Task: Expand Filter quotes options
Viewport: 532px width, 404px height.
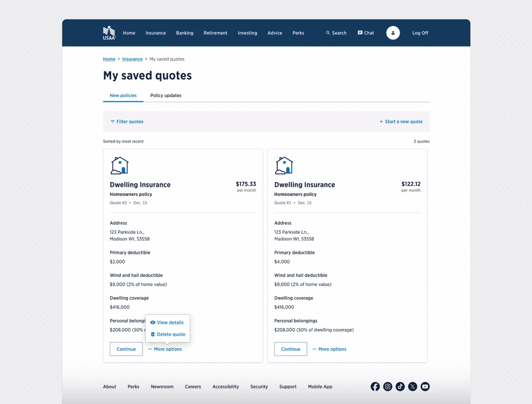Action: pyautogui.click(x=127, y=122)
